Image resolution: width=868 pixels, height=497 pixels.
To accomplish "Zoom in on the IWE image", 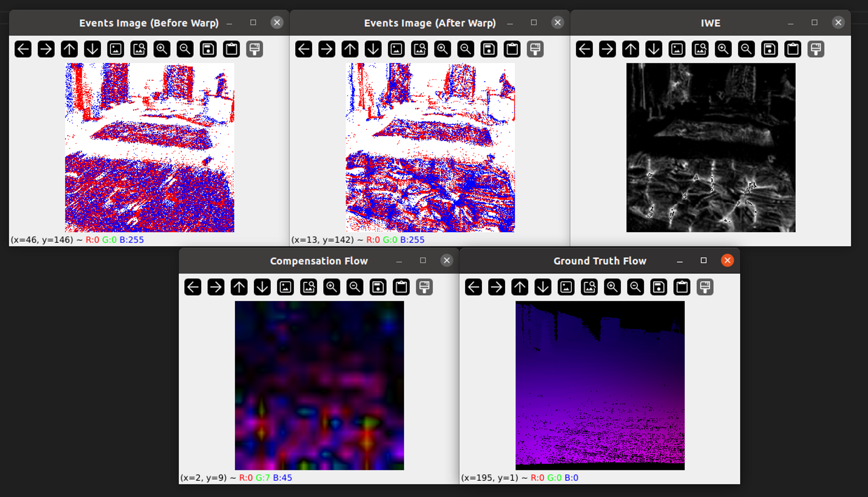I will (x=723, y=49).
